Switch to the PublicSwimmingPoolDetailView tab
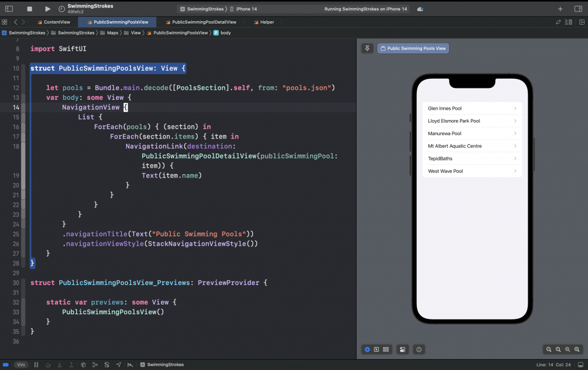 [x=200, y=22]
